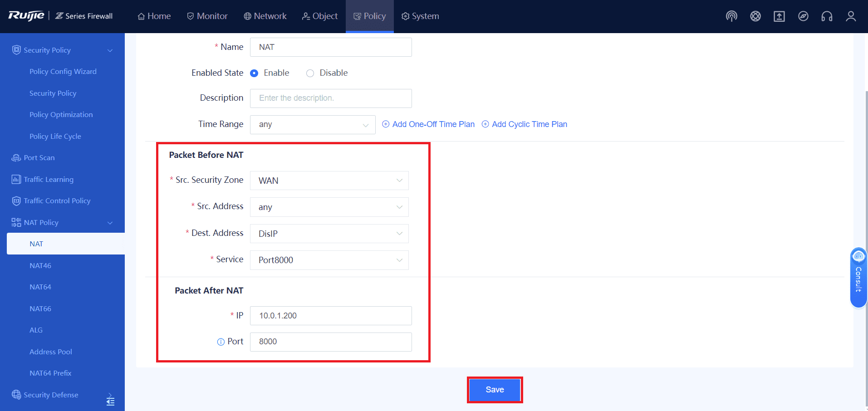Open ALG in sidebar
The height and width of the screenshot is (411, 868).
click(x=36, y=330)
